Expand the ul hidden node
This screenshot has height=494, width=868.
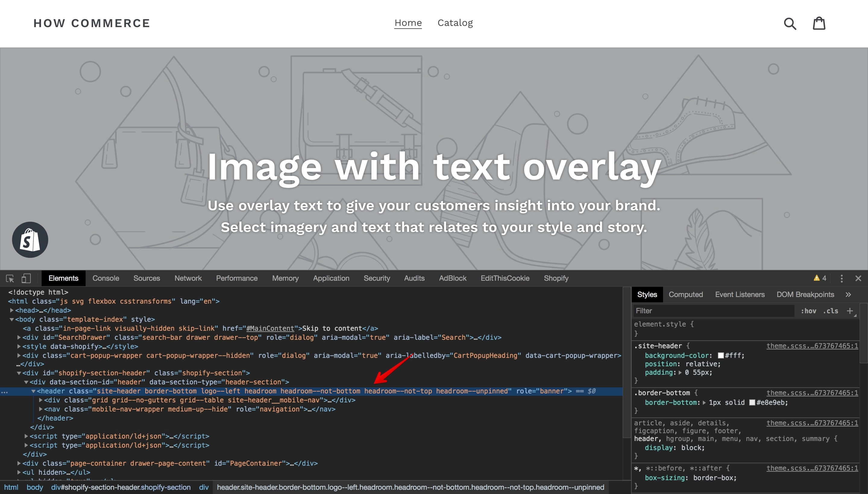[x=19, y=472]
